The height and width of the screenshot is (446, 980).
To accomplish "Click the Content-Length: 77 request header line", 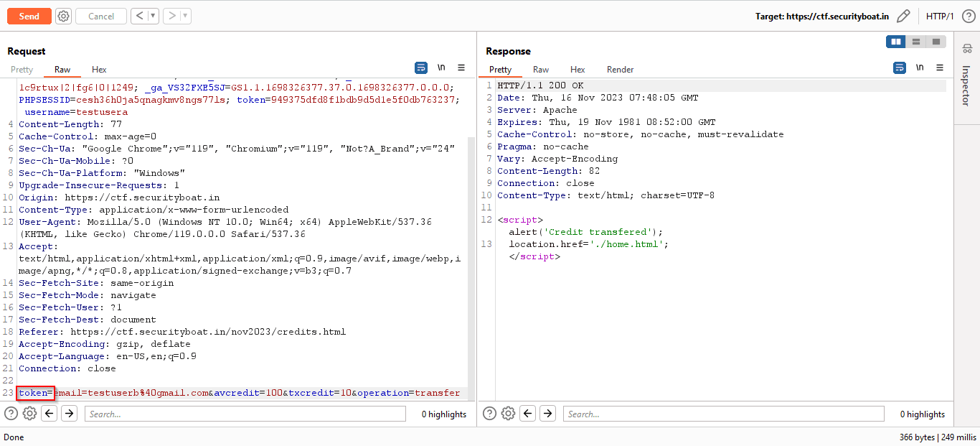I will tap(70, 124).
